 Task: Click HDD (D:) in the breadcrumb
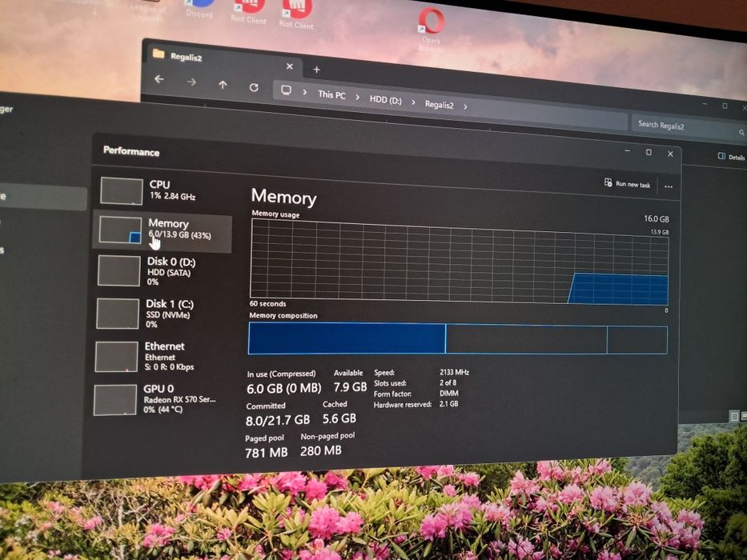[x=385, y=100]
